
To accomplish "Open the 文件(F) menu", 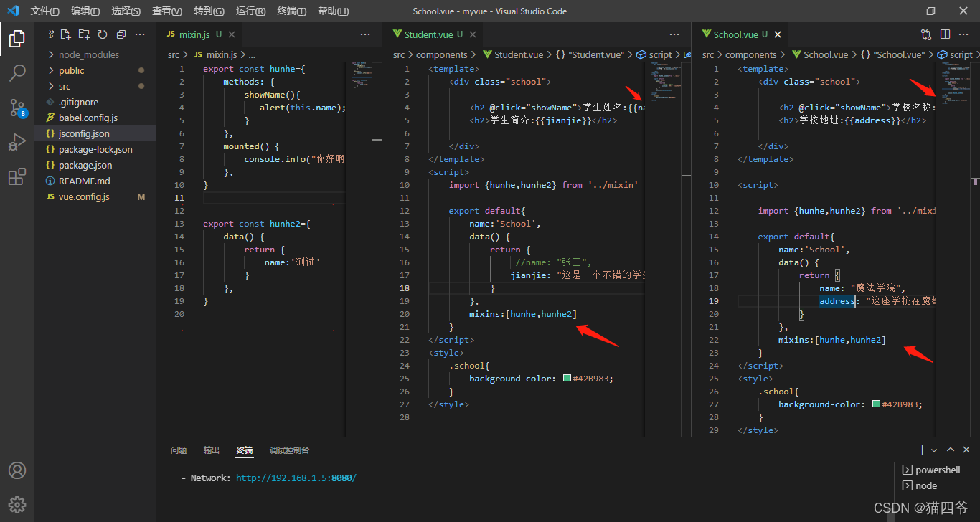I will click(x=45, y=11).
